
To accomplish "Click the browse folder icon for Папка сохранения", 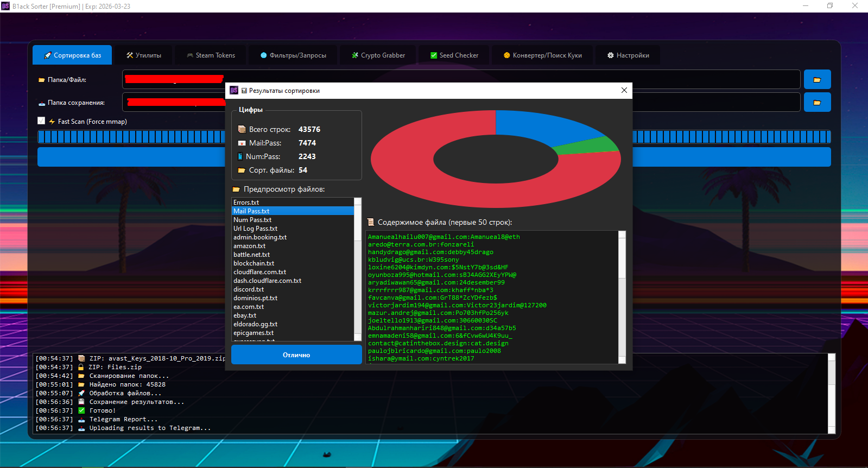I will (817, 103).
